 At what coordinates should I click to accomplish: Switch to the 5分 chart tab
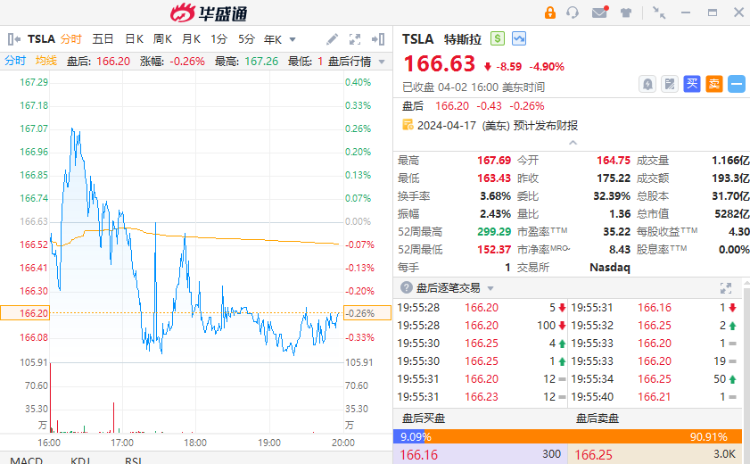point(246,39)
